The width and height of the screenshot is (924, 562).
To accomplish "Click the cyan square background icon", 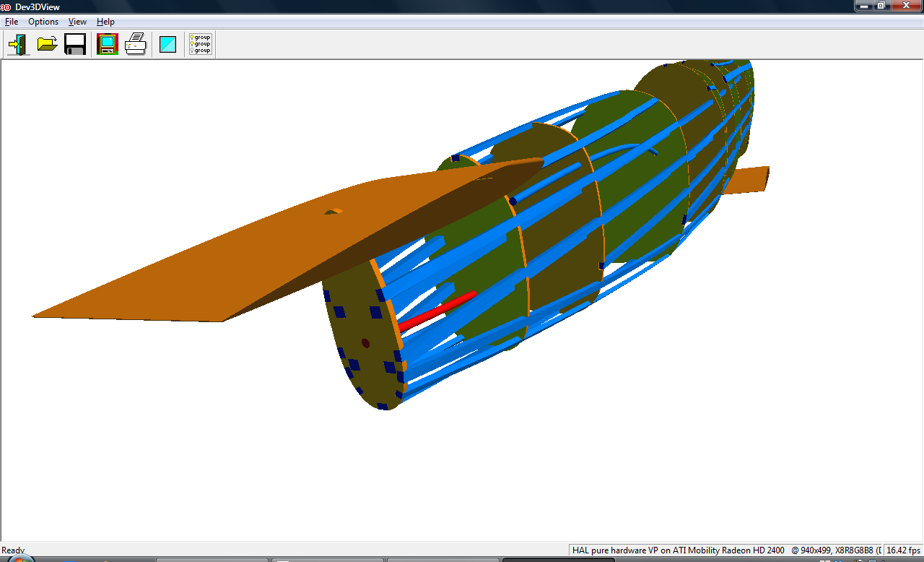I will [x=168, y=45].
